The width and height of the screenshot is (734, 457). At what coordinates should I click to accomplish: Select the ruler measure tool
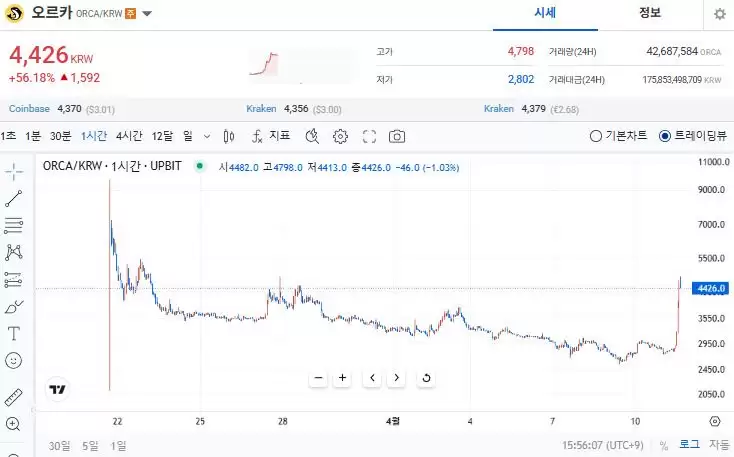14,397
